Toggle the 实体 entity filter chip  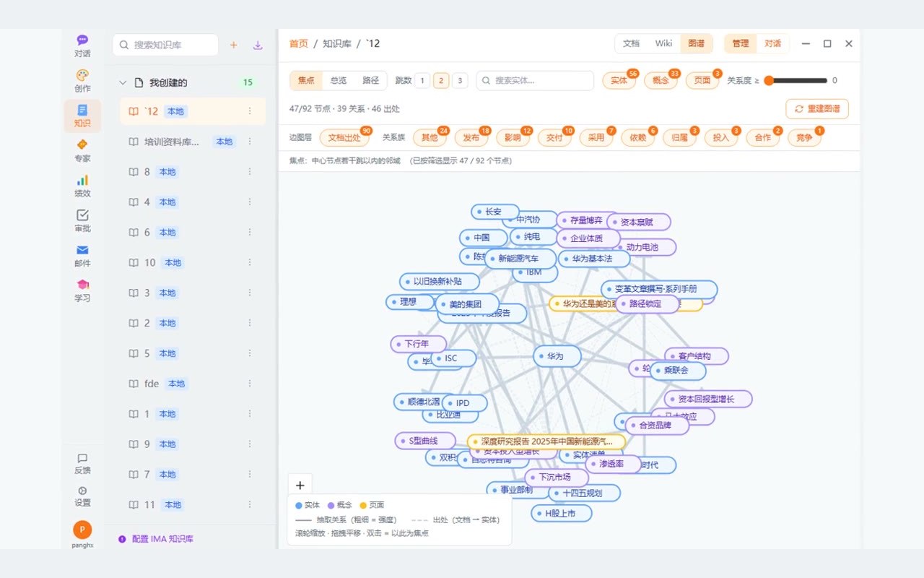coord(619,80)
